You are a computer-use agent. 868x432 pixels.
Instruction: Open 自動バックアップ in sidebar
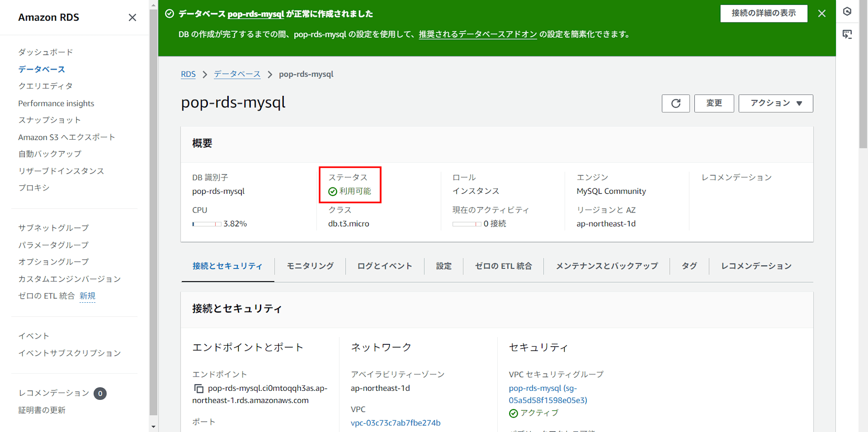(49, 154)
